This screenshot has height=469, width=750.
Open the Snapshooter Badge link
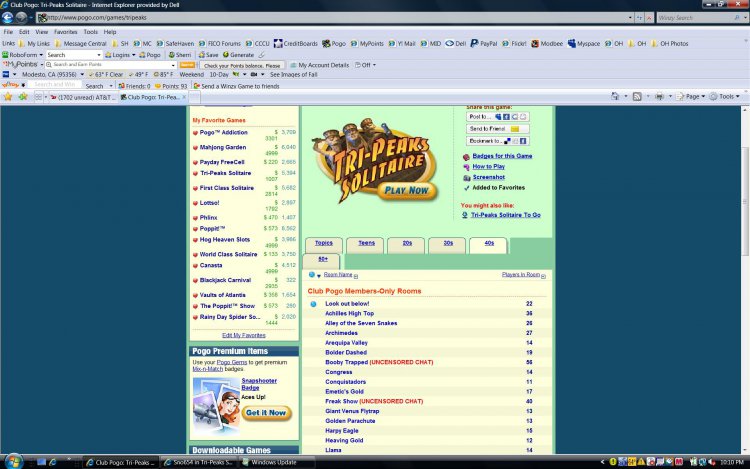coord(259,384)
